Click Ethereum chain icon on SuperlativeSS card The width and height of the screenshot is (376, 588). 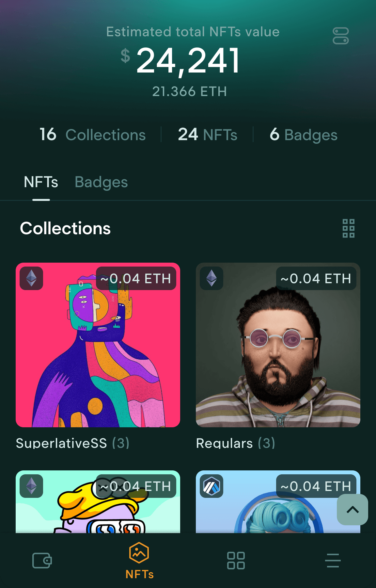[x=31, y=278]
